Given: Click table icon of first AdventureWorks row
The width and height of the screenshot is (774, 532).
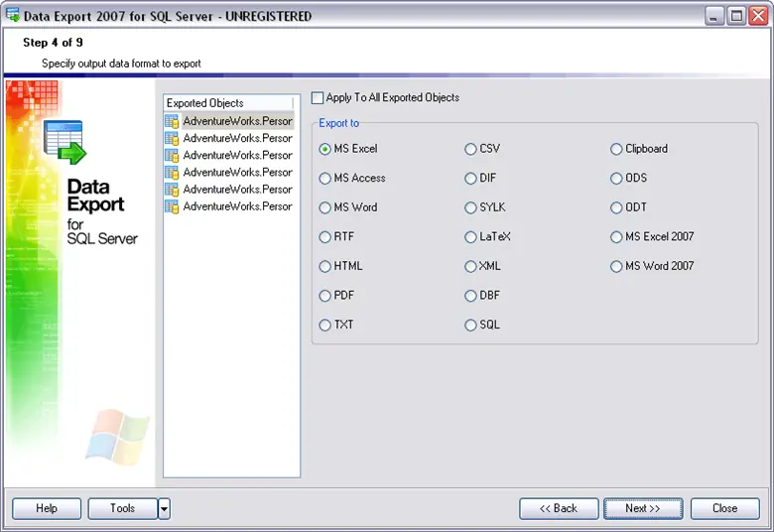Looking at the screenshot, I should click(172, 121).
